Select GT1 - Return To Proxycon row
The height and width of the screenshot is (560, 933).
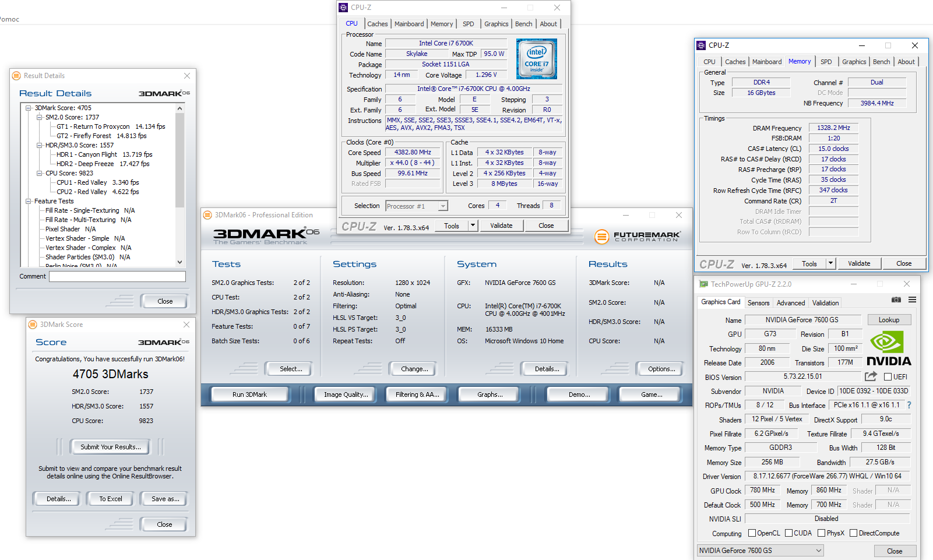(111, 126)
